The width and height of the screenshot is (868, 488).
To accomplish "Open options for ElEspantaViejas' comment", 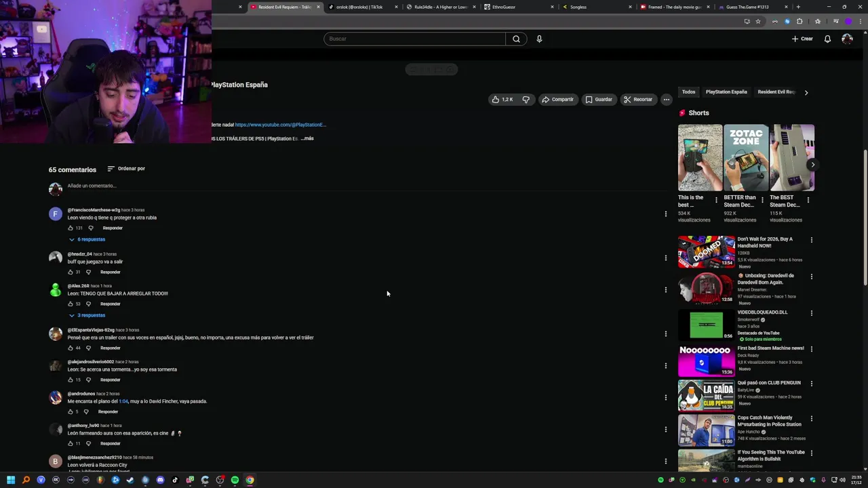I will click(x=665, y=333).
